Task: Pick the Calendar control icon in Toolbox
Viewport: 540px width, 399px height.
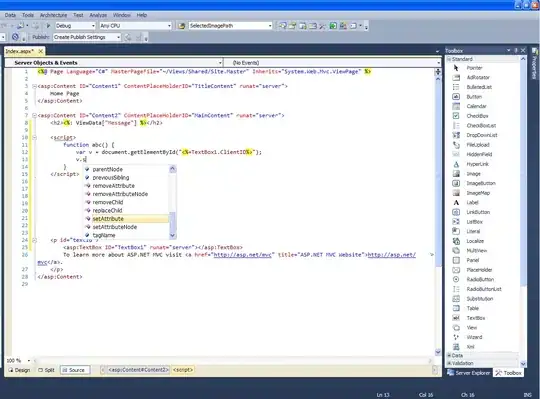Action: click(x=456, y=106)
